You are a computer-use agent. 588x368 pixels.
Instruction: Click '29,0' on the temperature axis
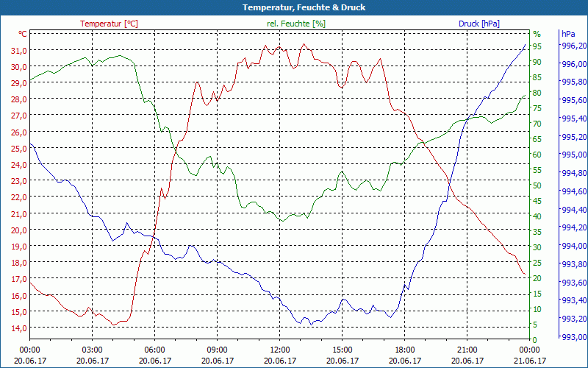19,83
